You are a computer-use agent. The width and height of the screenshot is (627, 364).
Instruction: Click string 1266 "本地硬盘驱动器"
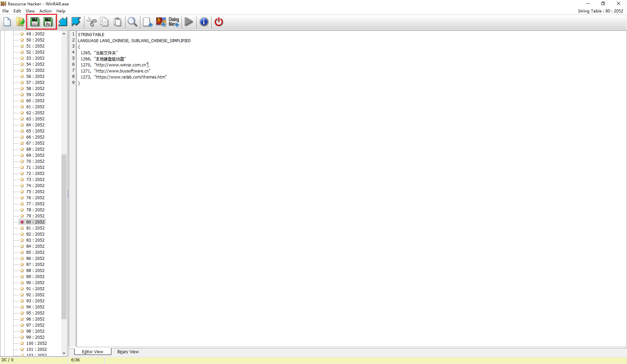click(103, 59)
